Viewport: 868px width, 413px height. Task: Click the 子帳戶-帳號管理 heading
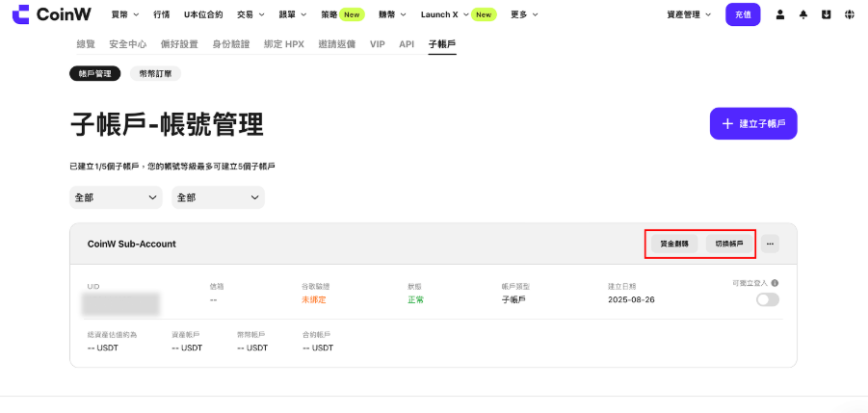coord(167,124)
